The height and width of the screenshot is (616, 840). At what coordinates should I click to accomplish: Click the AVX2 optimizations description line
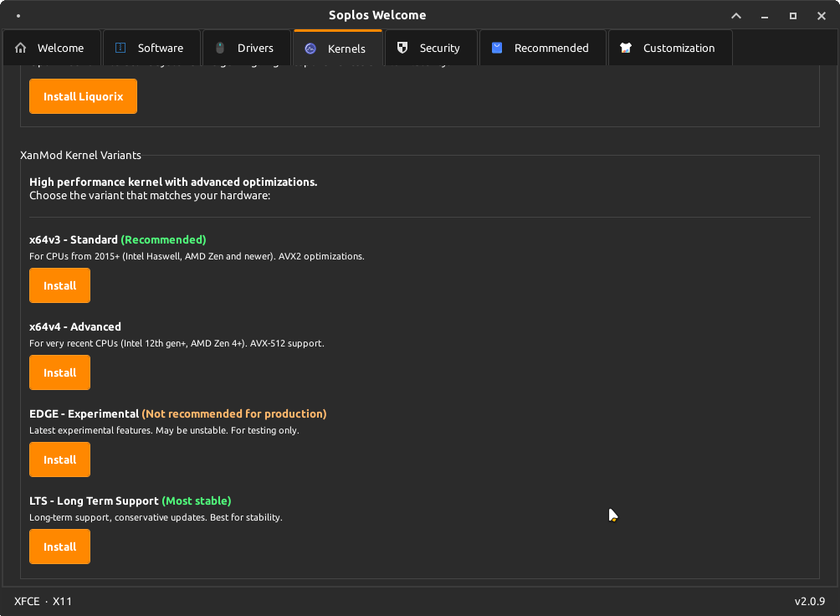(x=197, y=256)
